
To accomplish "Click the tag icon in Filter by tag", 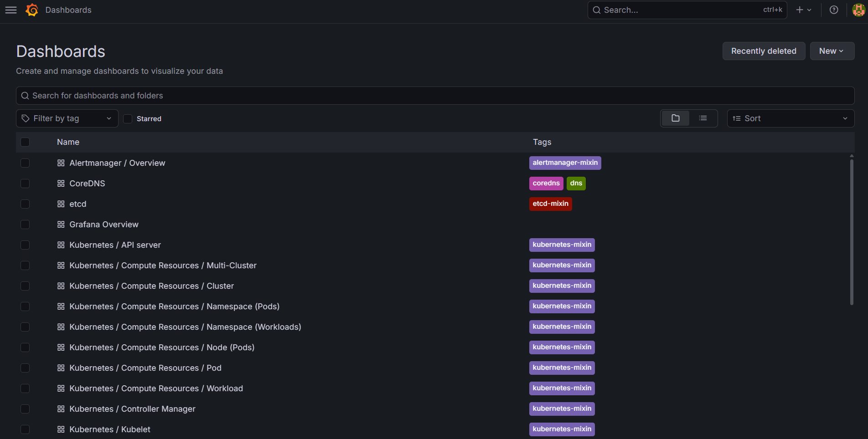I will (x=26, y=118).
